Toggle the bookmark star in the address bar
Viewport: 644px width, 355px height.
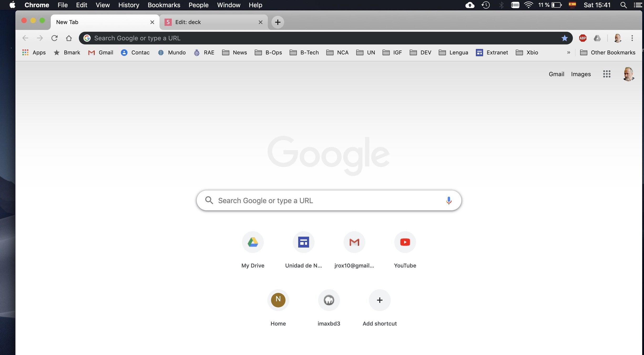(564, 38)
